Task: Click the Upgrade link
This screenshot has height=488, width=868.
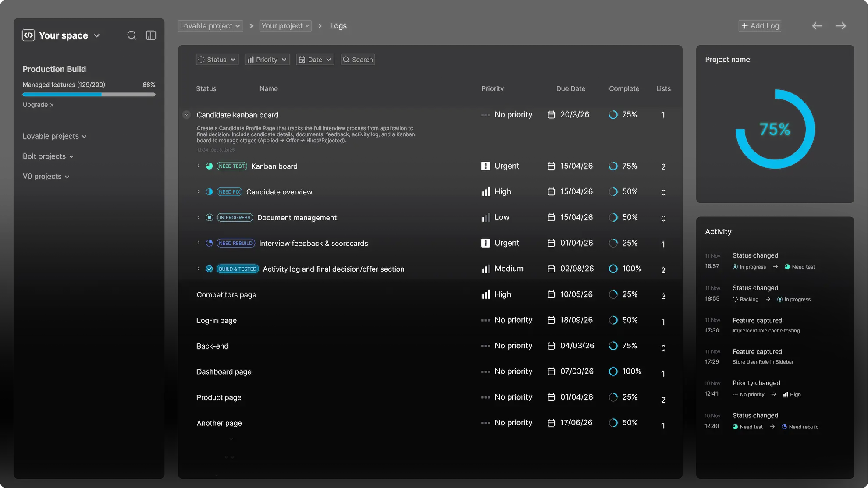Action: pyautogui.click(x=38, y=105)
